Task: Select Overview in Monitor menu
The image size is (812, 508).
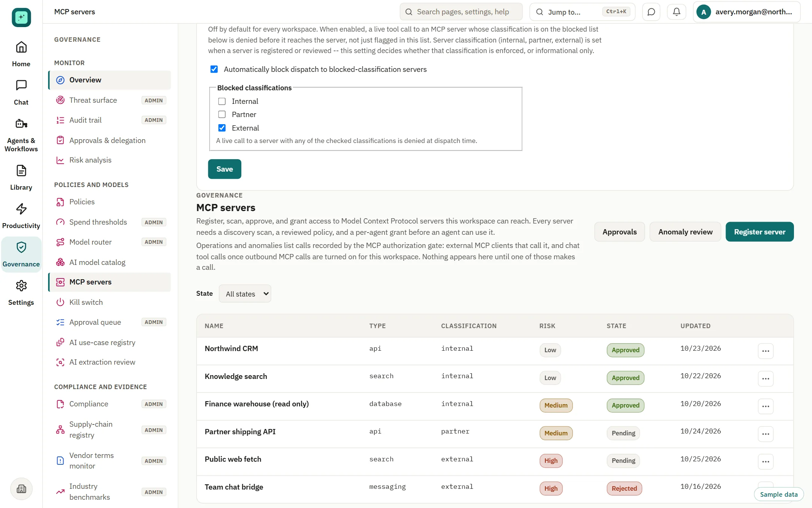Action: [110, 80]
